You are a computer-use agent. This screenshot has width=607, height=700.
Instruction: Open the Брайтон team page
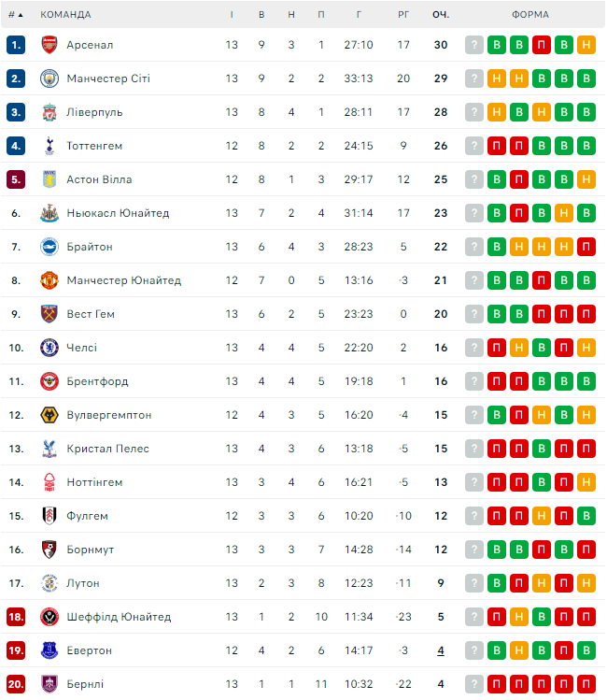pos(90,247)
